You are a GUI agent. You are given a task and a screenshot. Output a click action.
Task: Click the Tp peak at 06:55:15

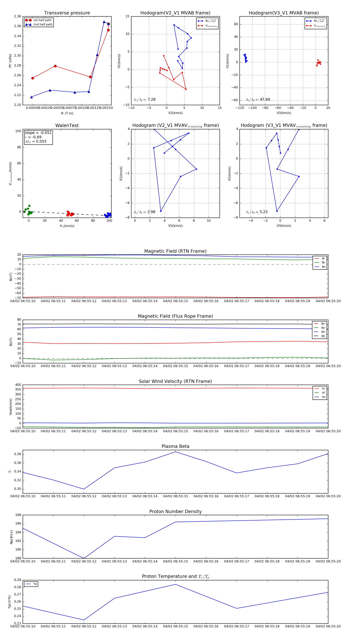click(175, 584)
